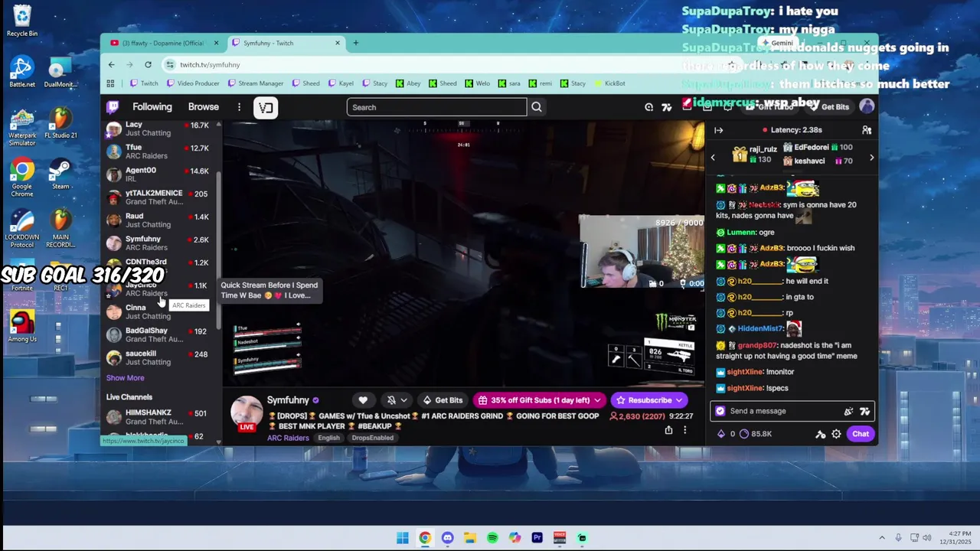Open the Chrome apps grid in the bookmarks bar
This screenshot has width=980, height=551.
(110, 83)
